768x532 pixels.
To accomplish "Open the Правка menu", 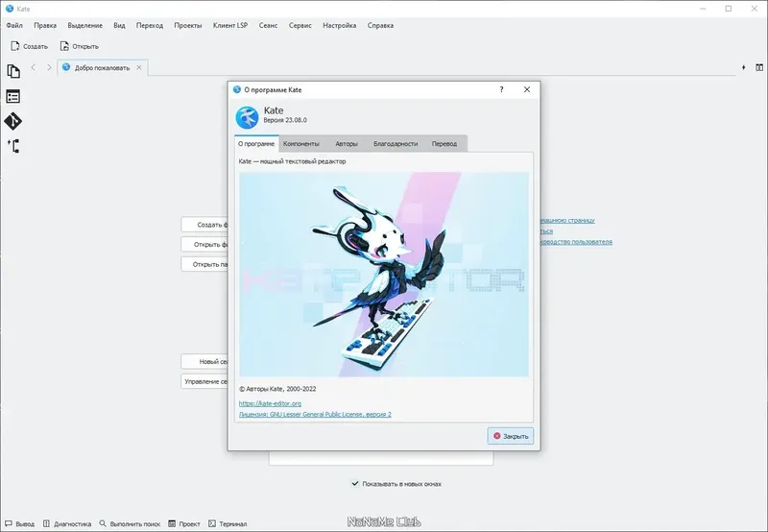I will click(45, 26).
